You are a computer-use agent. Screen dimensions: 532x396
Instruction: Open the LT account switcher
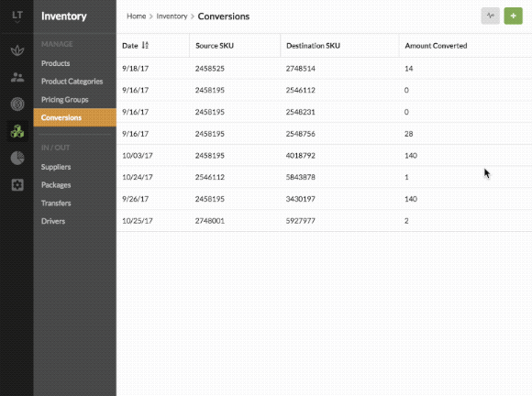point(17,16)
